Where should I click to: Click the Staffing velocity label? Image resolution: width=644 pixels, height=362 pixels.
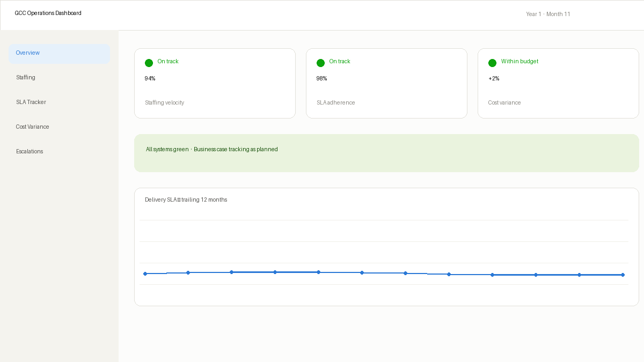tap(164, 103)
